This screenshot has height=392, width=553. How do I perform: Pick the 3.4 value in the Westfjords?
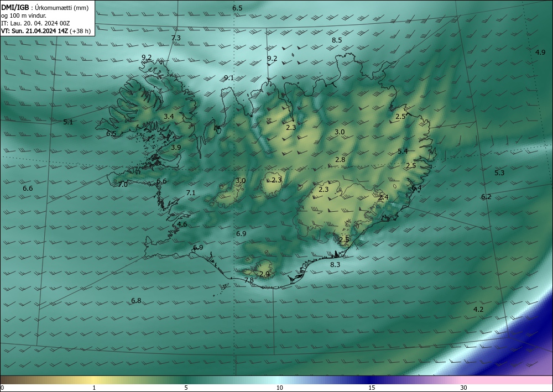point(169,116)
